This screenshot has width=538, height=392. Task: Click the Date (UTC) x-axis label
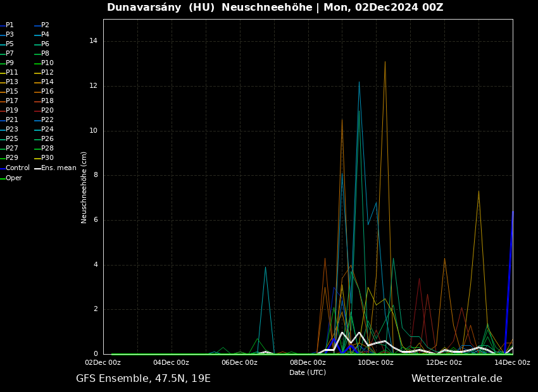(x=308, y=373)
